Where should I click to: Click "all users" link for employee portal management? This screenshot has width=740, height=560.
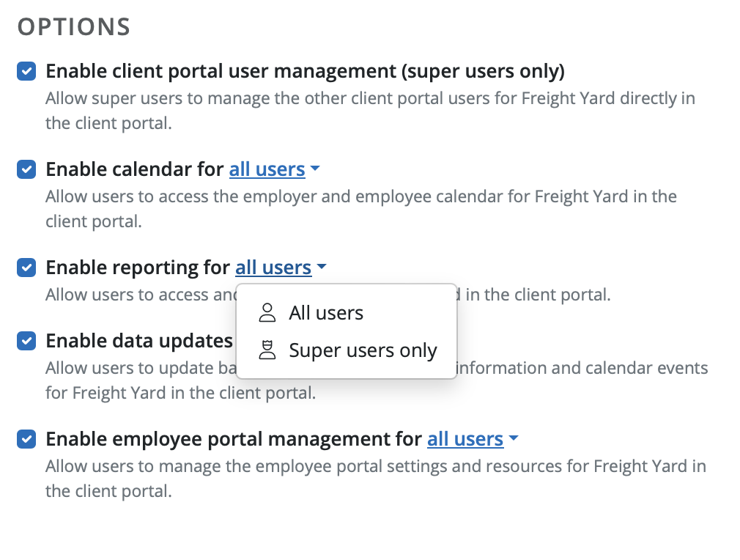pyautogui.click(x=465, y=439)
